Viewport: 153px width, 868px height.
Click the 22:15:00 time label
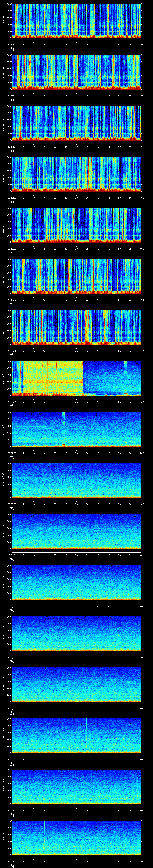point(12,96)
